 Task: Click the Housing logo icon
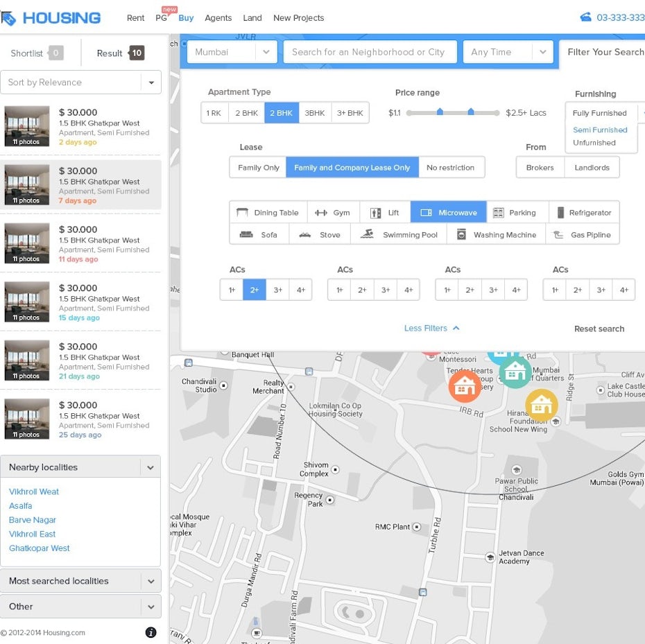[x=8, y=18]
